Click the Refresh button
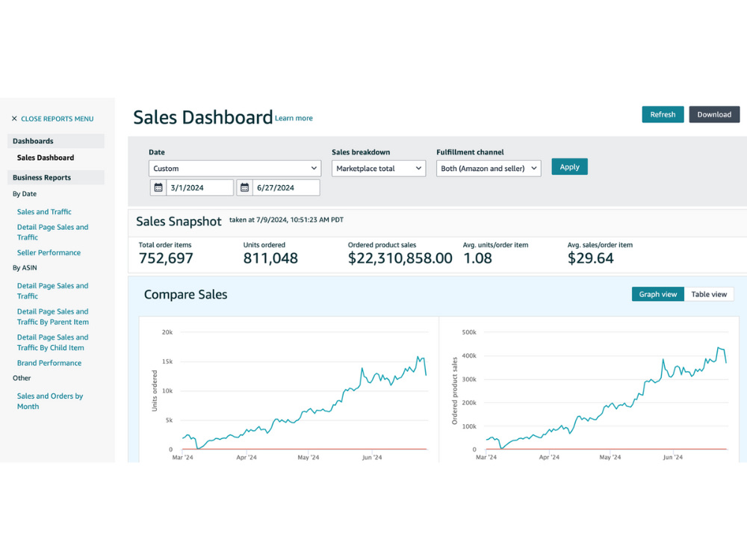 pos(663,114)
